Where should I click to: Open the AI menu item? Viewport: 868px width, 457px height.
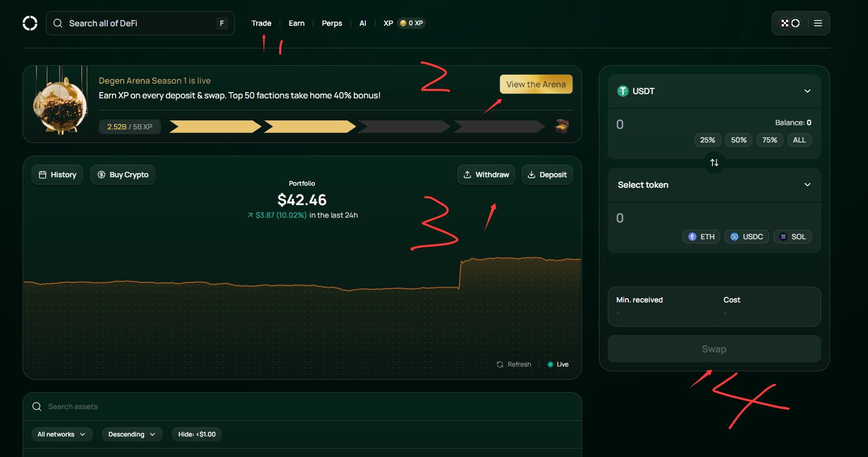[x=363, y=23]
